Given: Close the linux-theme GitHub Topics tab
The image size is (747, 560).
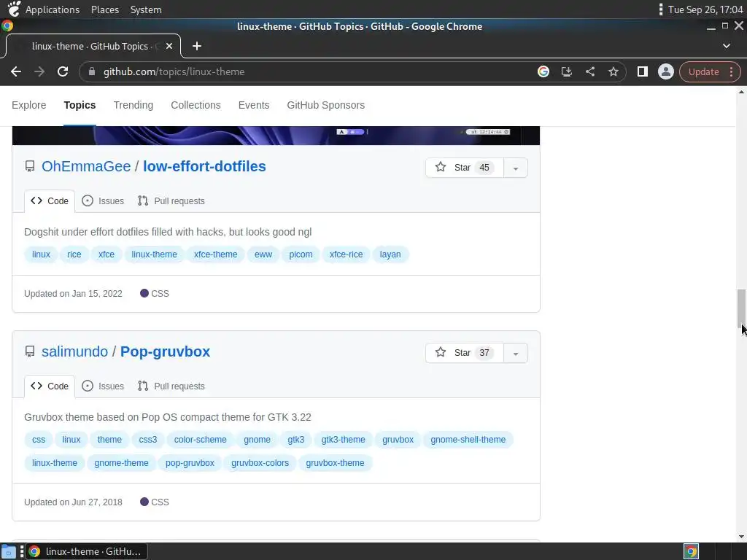Looking at the screenshot, I should [x=169, y=46].
